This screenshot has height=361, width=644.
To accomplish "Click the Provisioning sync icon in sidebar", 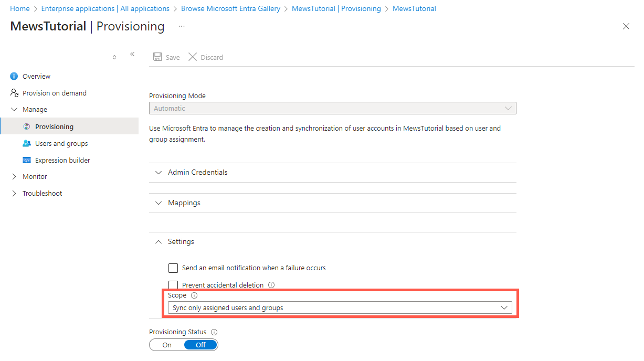I will coord(27,126).
